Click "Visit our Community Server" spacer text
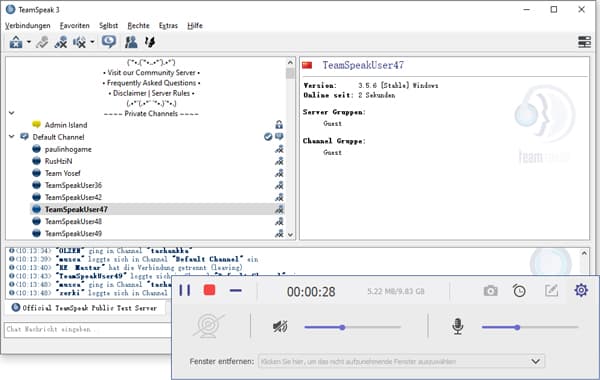The image size is (600, 380). point(152,73)
